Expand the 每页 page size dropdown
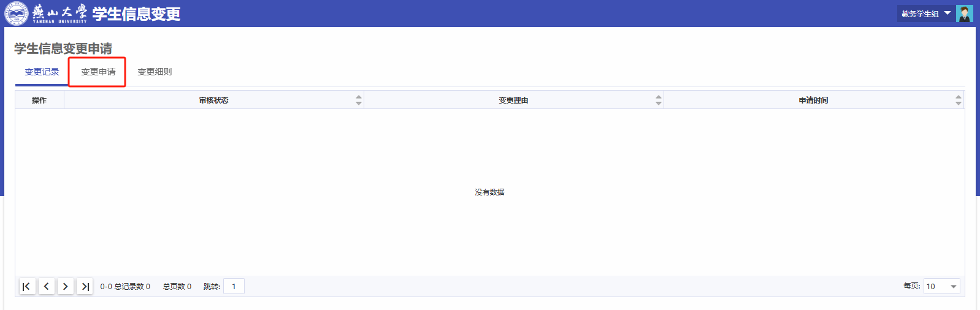Screen dimensions: 980x310 942,286
